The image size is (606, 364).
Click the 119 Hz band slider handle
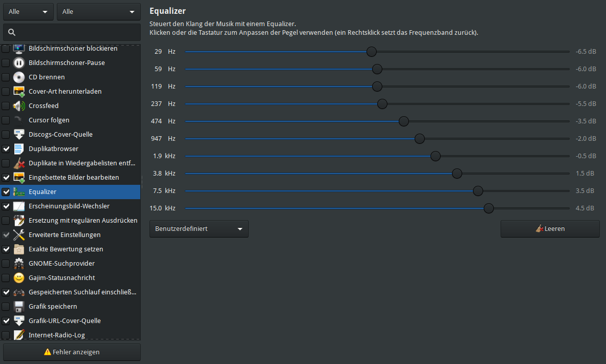point(377,86)
